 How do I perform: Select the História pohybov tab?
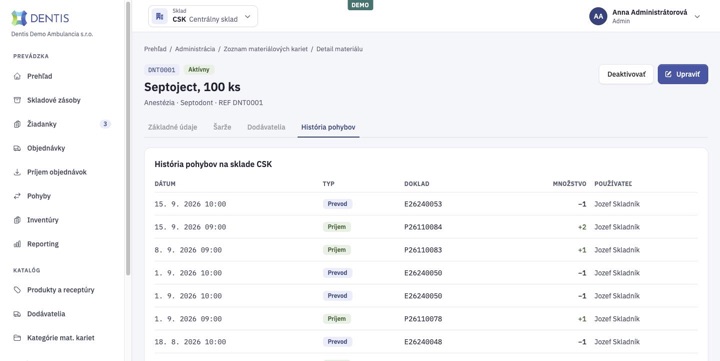point(328,127)
